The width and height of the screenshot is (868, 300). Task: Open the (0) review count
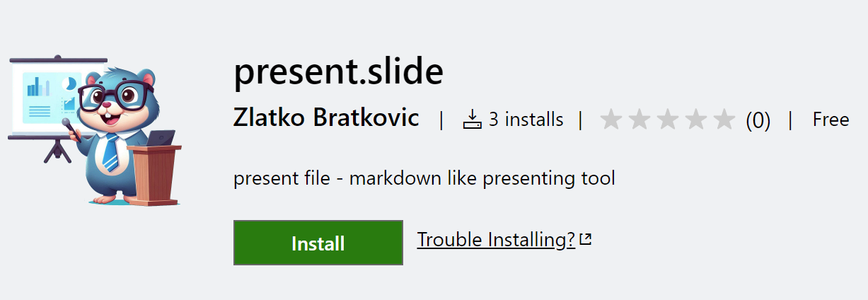tap(758, 120)
